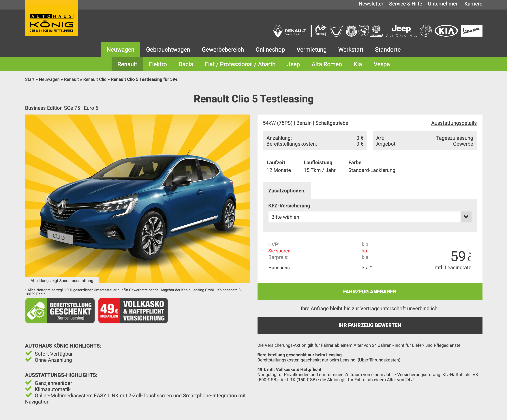Open Service & Hilfe link

pyautogui.click(x=405, y=4)
